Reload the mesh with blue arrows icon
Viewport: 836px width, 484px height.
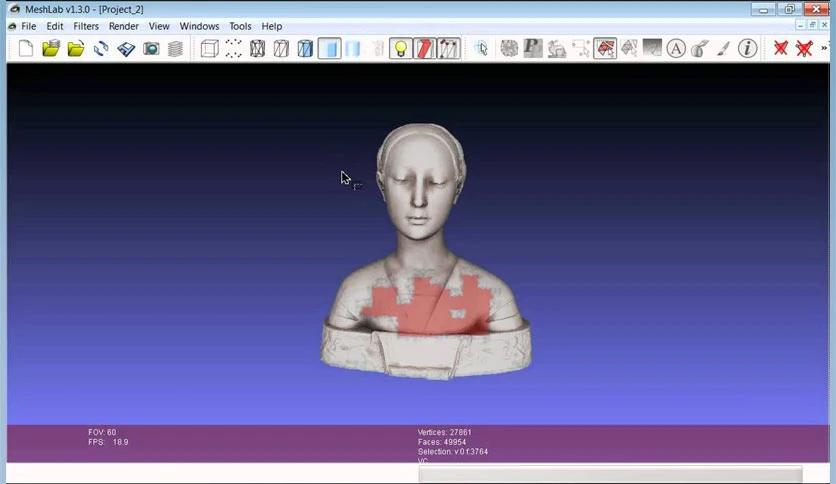pyautogui.click(x=101, y=49)
